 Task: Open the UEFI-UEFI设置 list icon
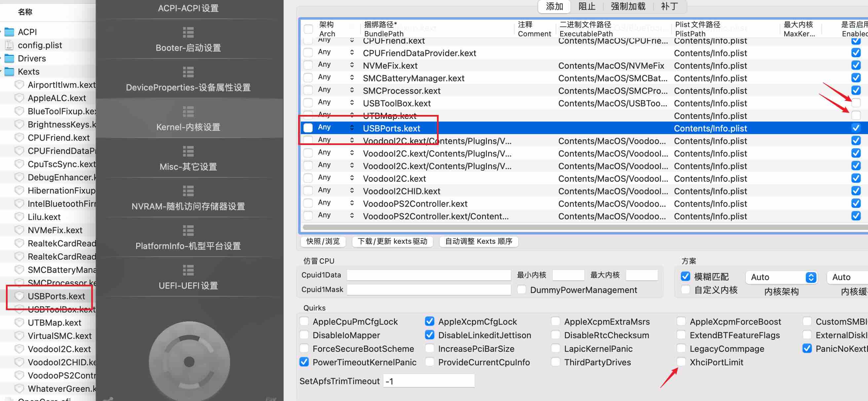(188, 271)
